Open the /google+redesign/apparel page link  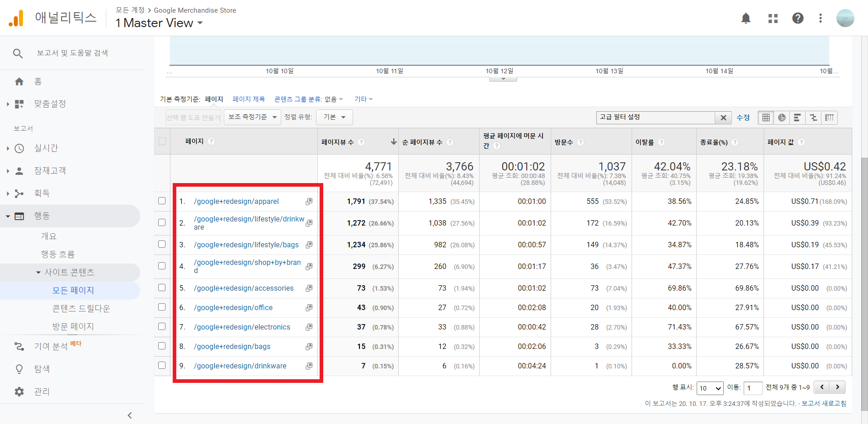point(236,202)
